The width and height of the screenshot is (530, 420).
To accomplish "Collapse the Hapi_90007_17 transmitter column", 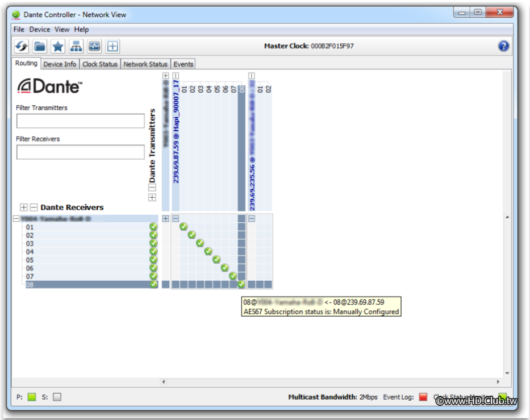I will point(176,76).
